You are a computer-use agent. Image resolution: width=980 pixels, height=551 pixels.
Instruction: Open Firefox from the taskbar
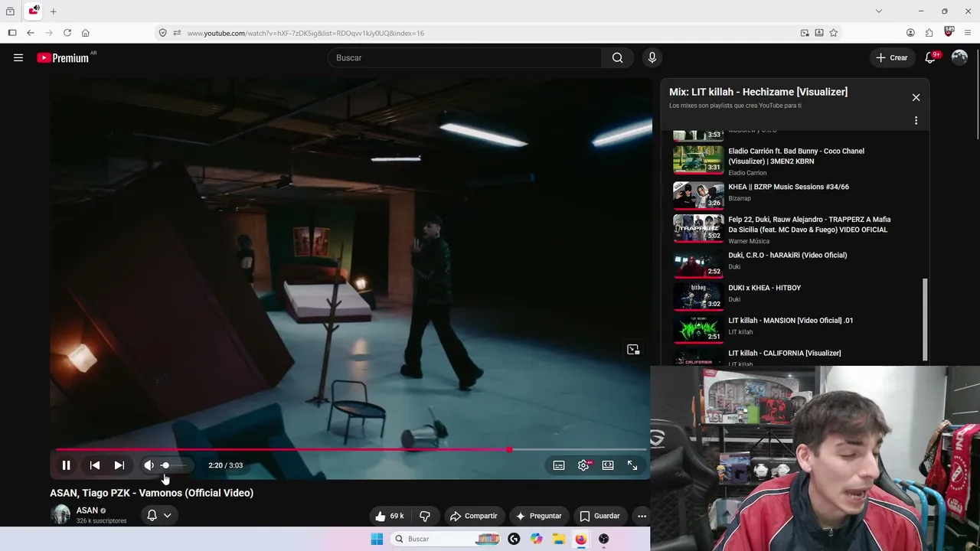point(581,539)
